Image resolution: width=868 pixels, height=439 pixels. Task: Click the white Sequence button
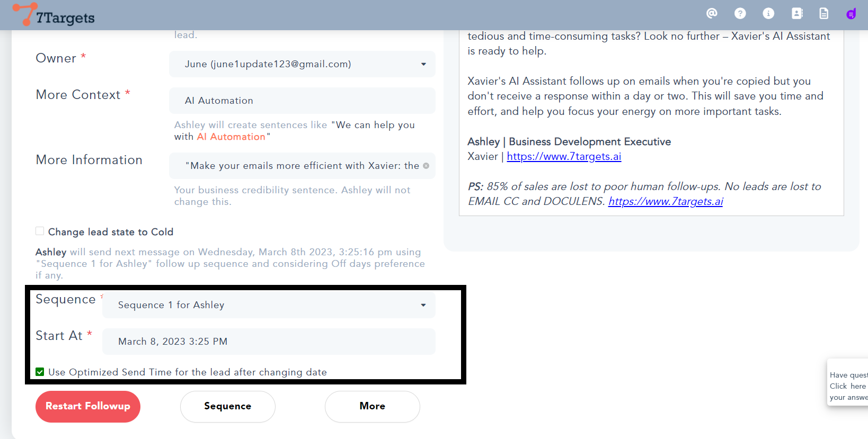click(x=227, y=406)
